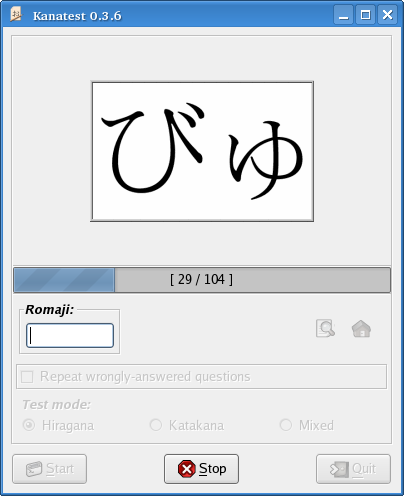Screen dimensions: 404x496
Task: Enable Repeat wrongly-answered questions checkbox
Action: click(x=27, y=377)
